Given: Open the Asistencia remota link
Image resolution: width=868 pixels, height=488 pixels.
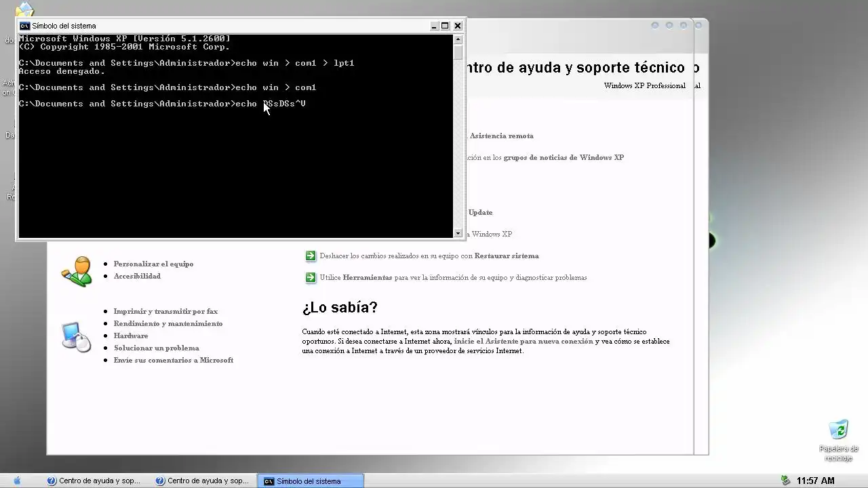Looking at the screenshot, I should point(502,136).
